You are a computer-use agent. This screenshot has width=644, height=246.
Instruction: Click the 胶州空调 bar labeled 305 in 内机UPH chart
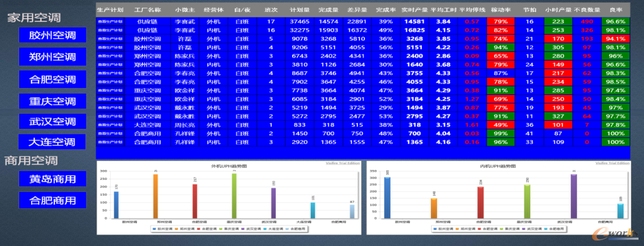(387, 197)
